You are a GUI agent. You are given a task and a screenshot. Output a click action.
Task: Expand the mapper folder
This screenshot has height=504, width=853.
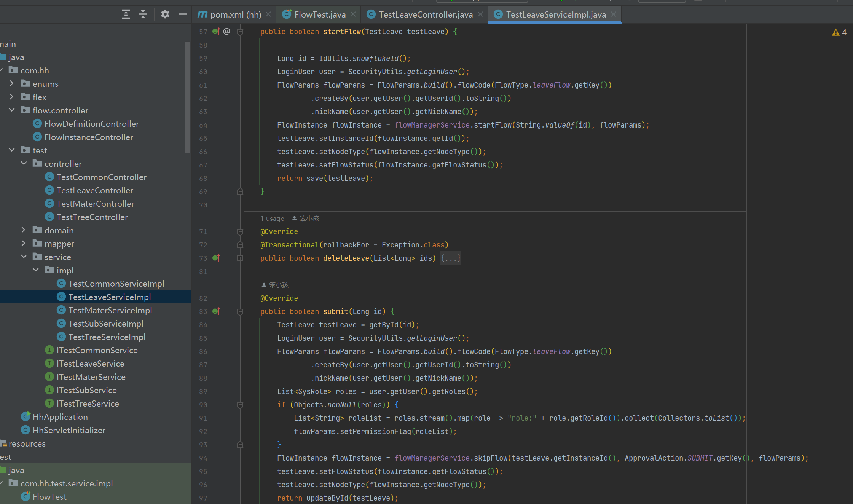[x=24, y=243]
